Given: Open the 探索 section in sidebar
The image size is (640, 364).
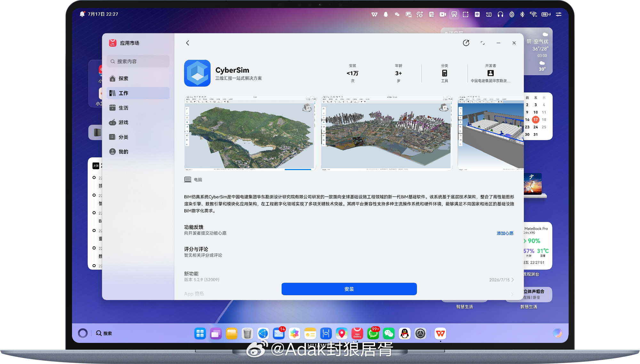Looking at the screenshot, I should (138, 78).
